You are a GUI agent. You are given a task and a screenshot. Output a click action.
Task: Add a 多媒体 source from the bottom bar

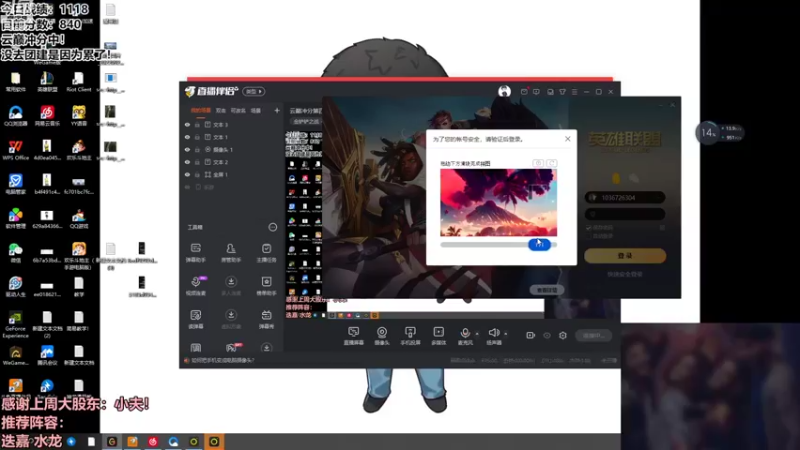[438, 336]
